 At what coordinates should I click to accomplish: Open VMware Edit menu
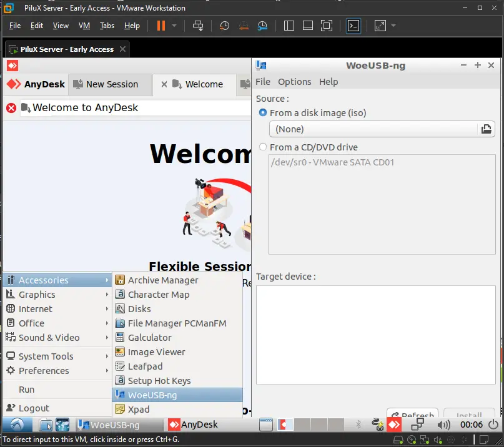tap(37, 26)
